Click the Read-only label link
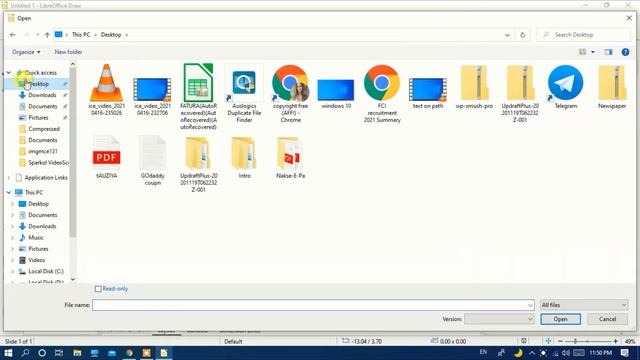 click(115, 289)
